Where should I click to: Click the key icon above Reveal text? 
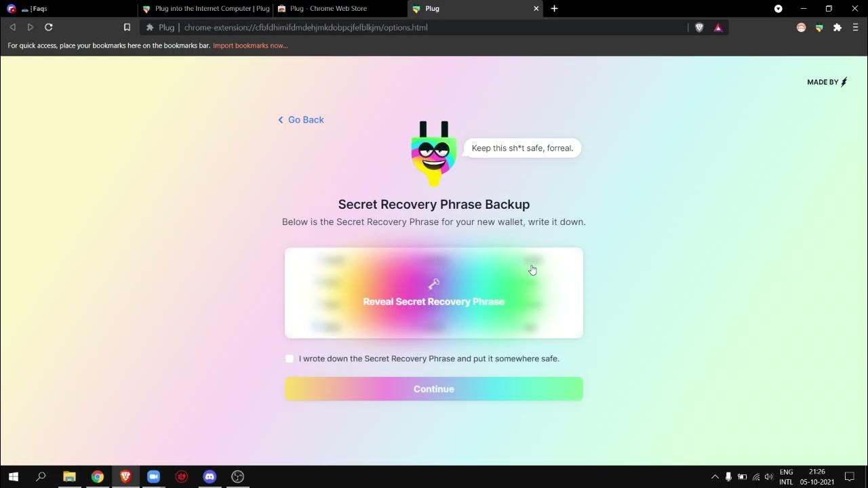point(434,284)
